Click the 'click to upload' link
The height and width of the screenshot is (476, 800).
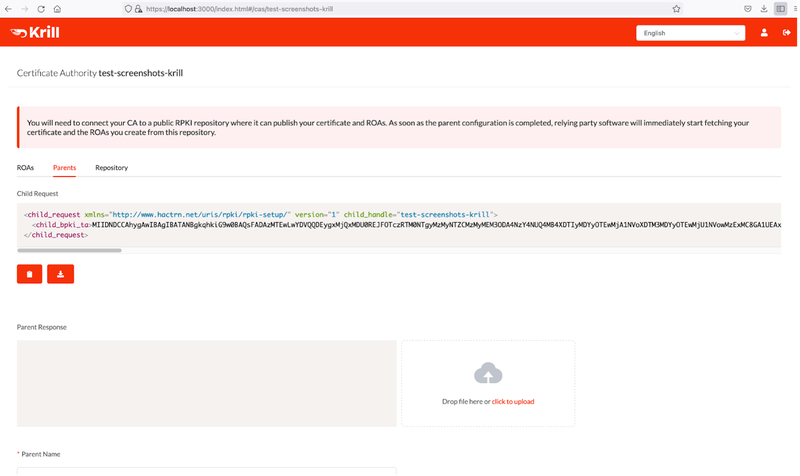point(513,401)
